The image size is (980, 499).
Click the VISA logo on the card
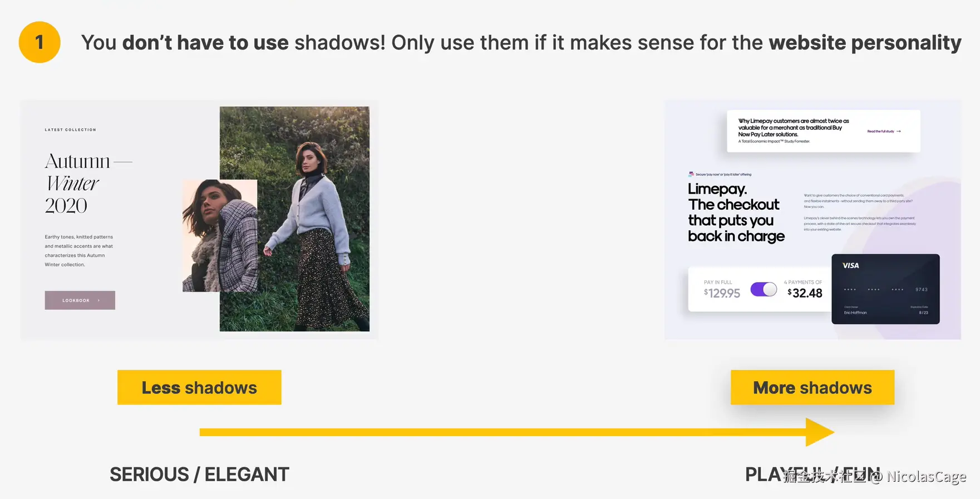850,265
